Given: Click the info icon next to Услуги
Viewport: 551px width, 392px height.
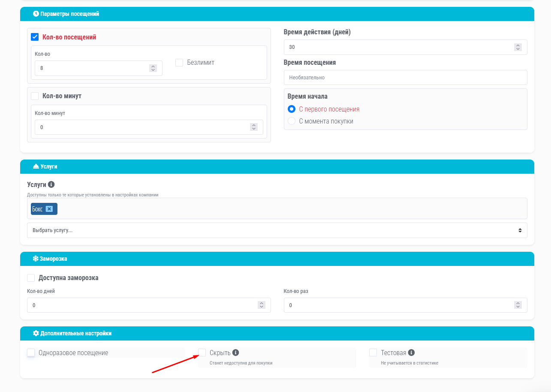Looking at the screenshot, I should point(51,184).
